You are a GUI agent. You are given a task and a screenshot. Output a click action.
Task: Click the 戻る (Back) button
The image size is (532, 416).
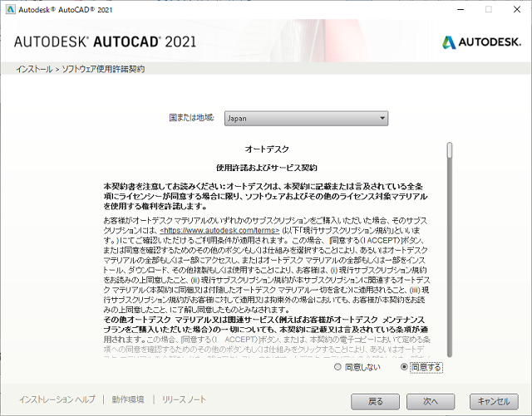coord(375,402)
